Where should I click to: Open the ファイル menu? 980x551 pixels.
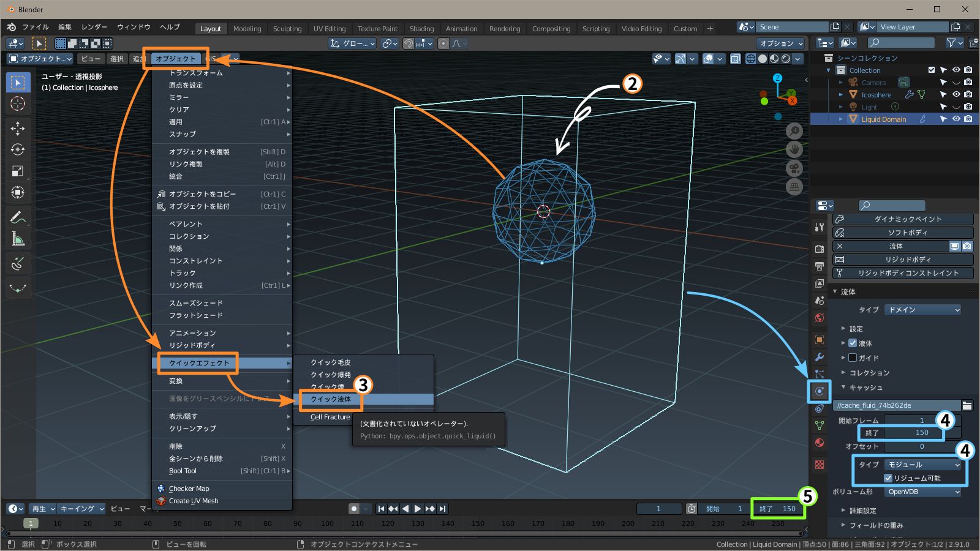click(x=36, y=27)
